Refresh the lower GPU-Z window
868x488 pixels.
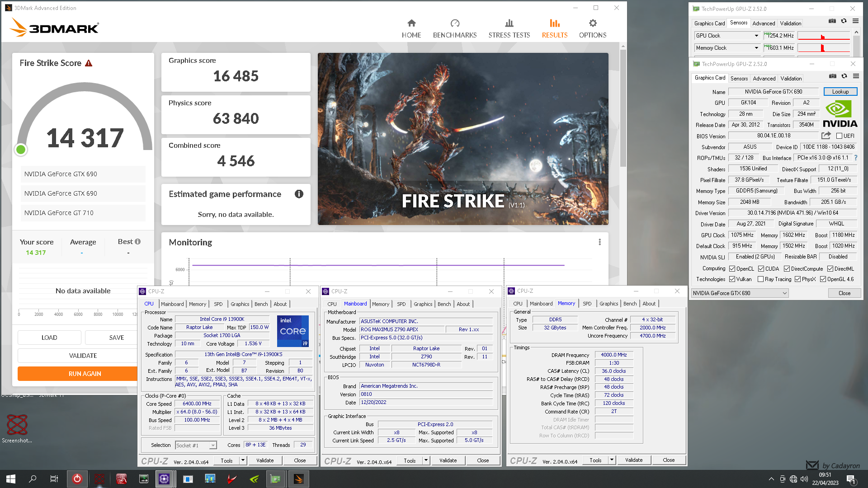coord(844,76)
